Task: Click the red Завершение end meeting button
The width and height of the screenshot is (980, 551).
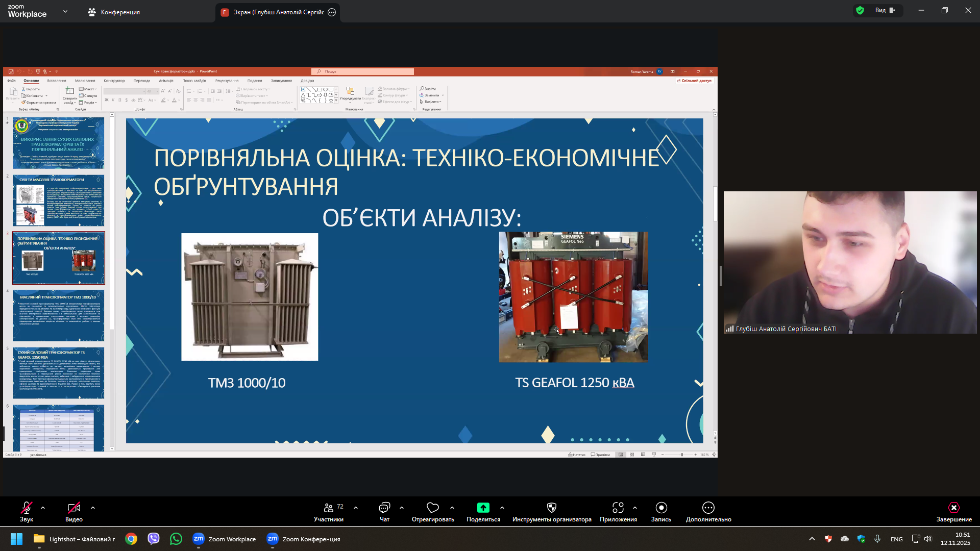Action: point(953,508)
